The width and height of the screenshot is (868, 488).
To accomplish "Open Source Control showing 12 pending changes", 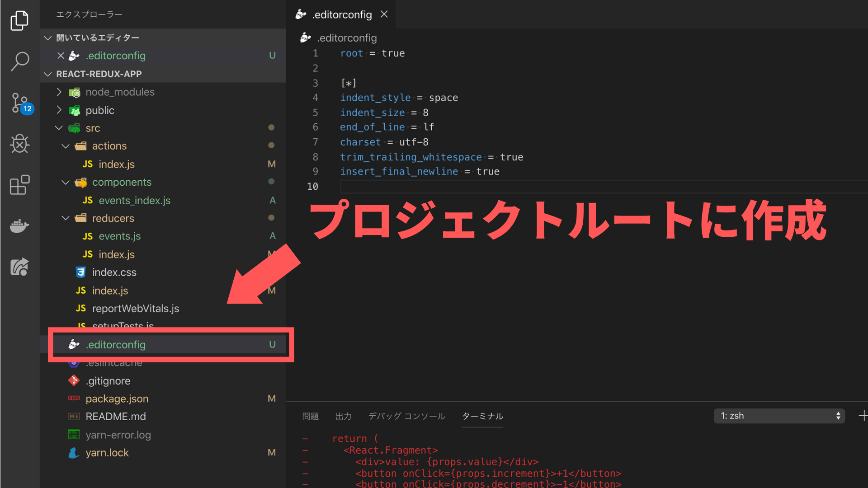I will coord(19,103).
